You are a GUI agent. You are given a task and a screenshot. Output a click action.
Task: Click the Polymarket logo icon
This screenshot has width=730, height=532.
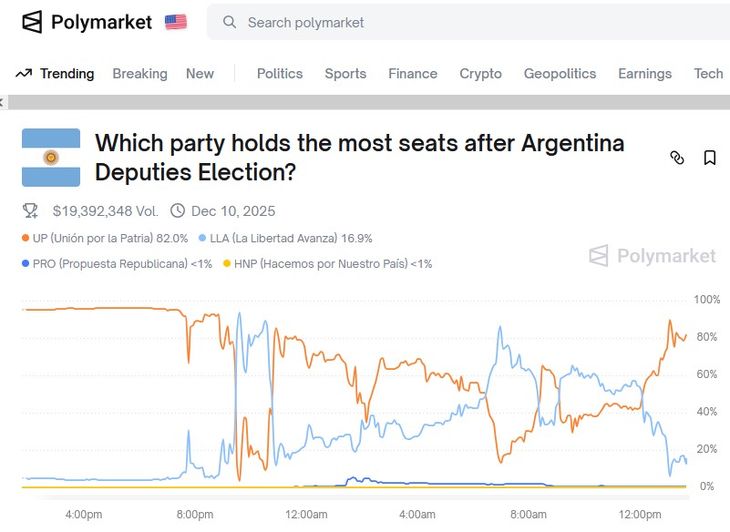33,22
